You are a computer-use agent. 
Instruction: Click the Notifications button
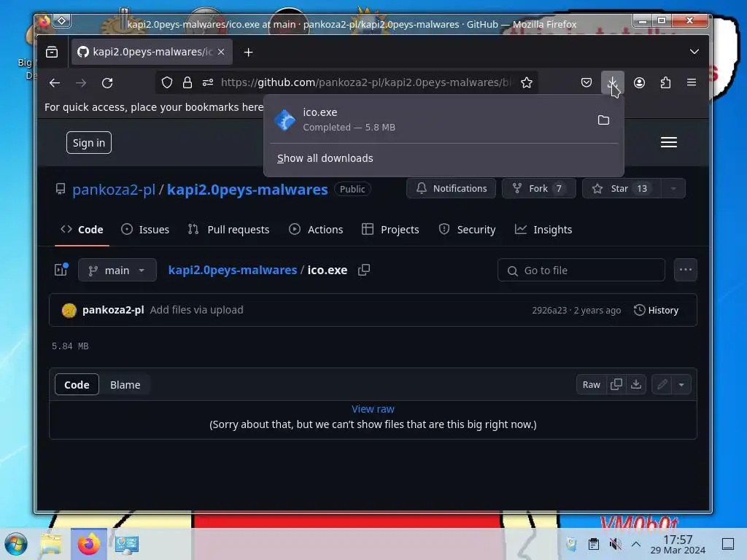pyautogui.click(x=451, y=189)
